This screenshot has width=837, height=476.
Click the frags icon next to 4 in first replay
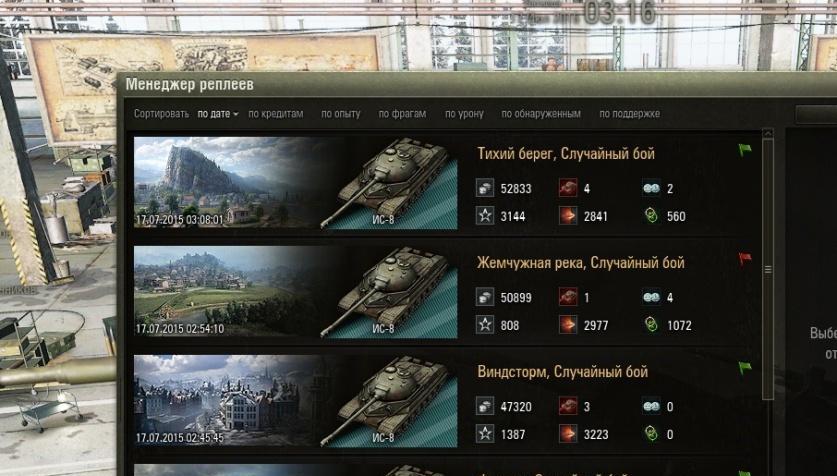click(x=568, y=188)
